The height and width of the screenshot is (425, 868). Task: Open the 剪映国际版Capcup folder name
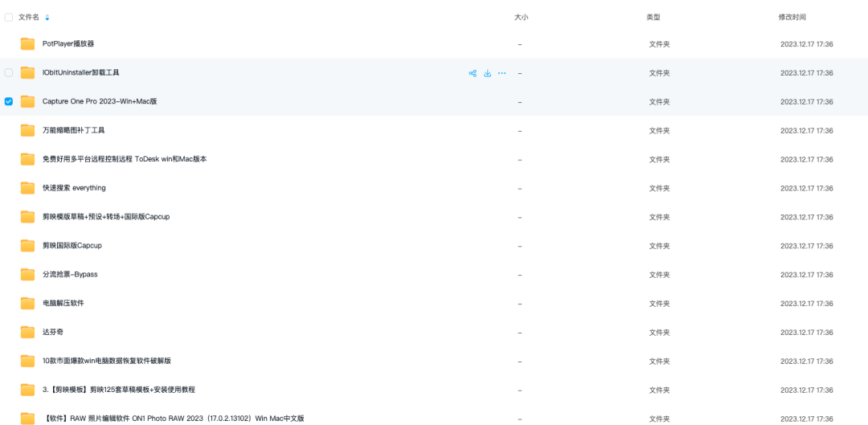(x=72, y=245)
